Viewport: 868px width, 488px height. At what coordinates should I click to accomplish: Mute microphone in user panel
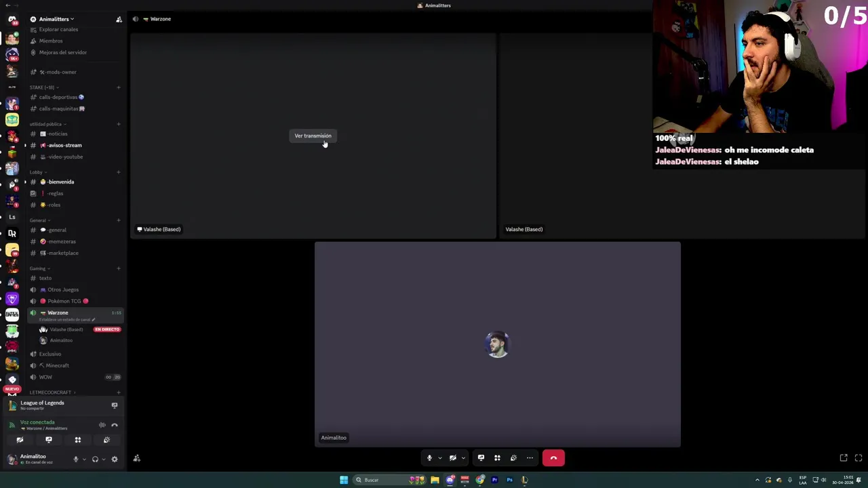[76, 459]
